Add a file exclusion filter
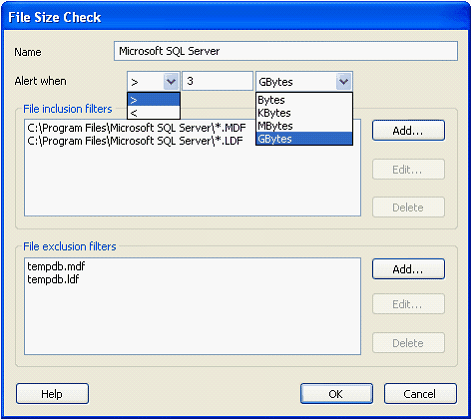Screen dimensions: 472x420 click(x=408, y=269)
